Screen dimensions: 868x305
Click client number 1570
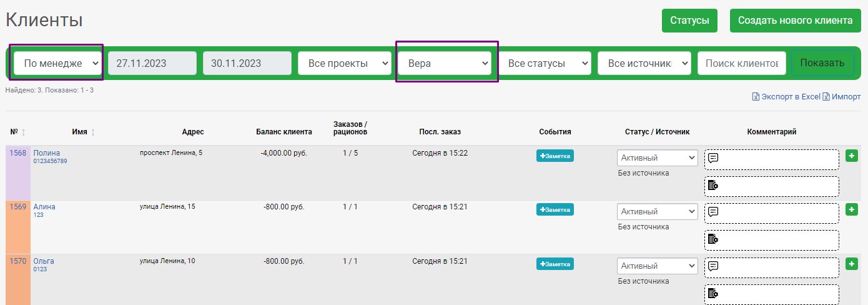coord(18,261)
